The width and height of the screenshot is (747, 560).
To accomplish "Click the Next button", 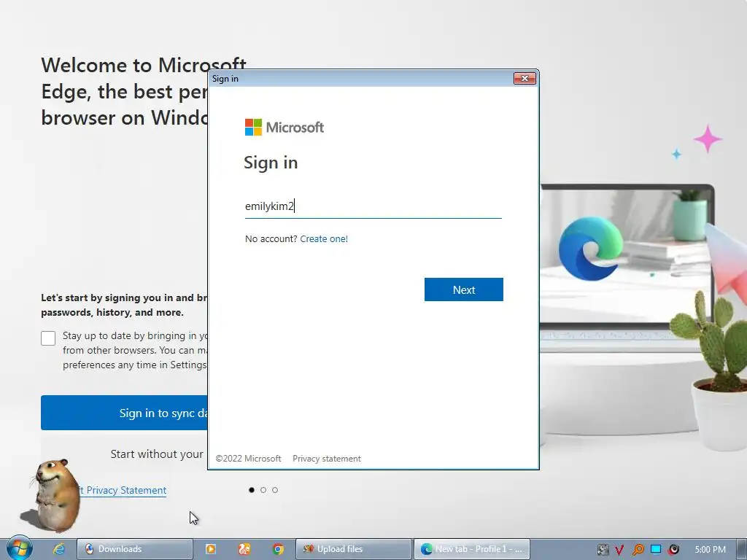I will (x=463, y=289).
